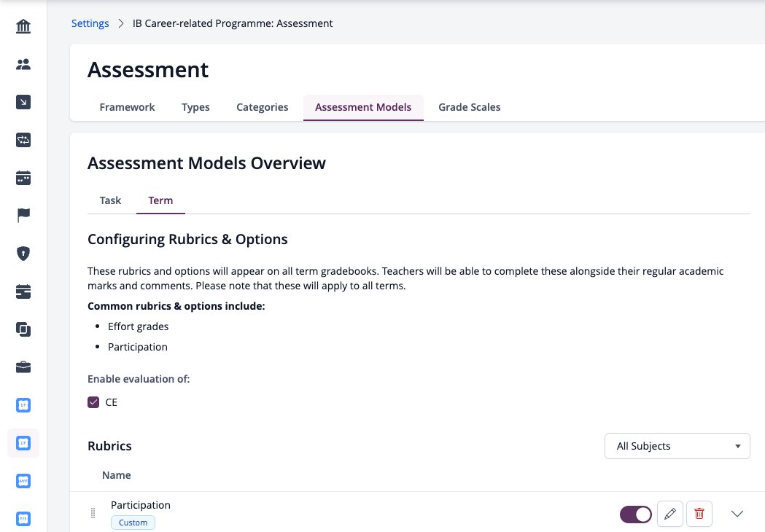Click the CE checkbox label
Screen dimensions: 765x532
(112, 402)
